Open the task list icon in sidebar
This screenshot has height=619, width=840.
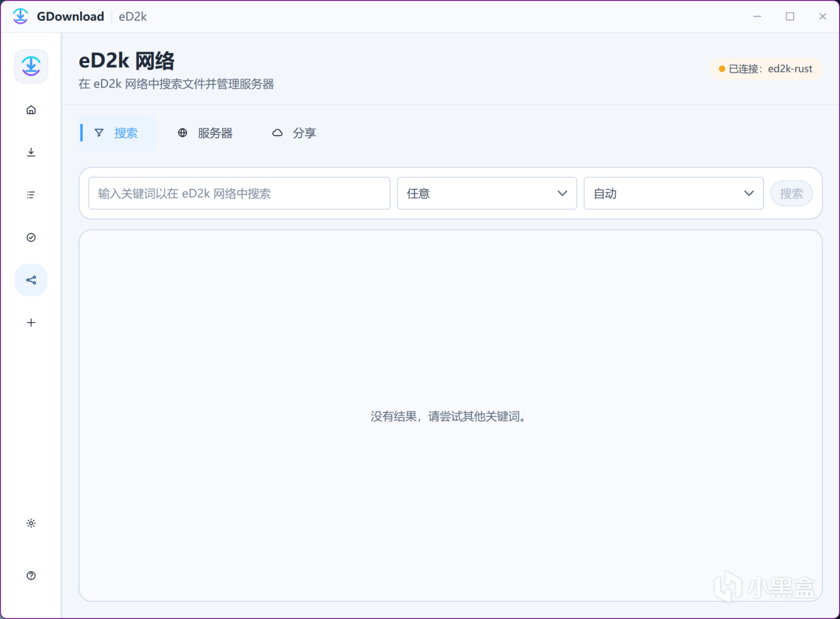click(x=31, y=195)
